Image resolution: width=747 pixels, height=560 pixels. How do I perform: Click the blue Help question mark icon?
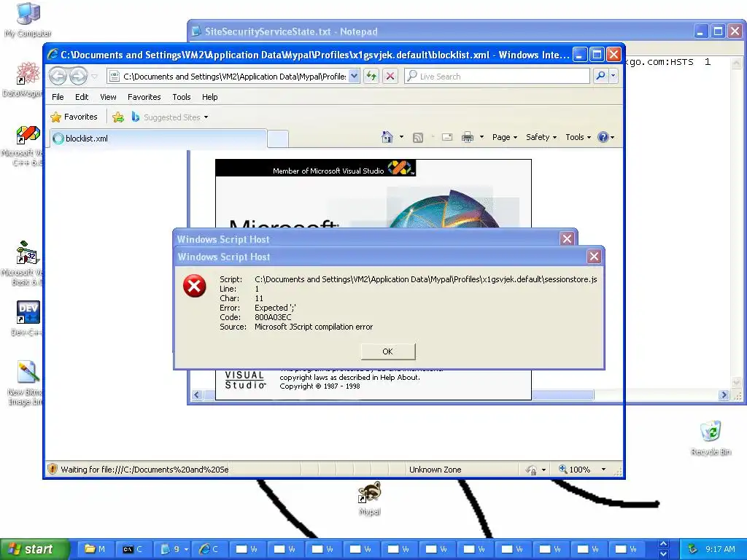click(603, 137)
